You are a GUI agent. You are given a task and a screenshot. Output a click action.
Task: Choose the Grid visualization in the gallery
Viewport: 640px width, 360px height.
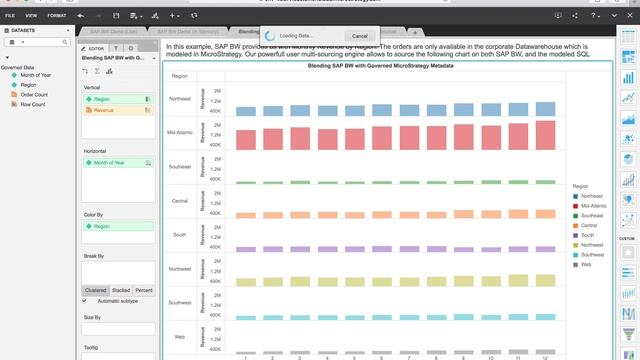(x=628, y=37)
